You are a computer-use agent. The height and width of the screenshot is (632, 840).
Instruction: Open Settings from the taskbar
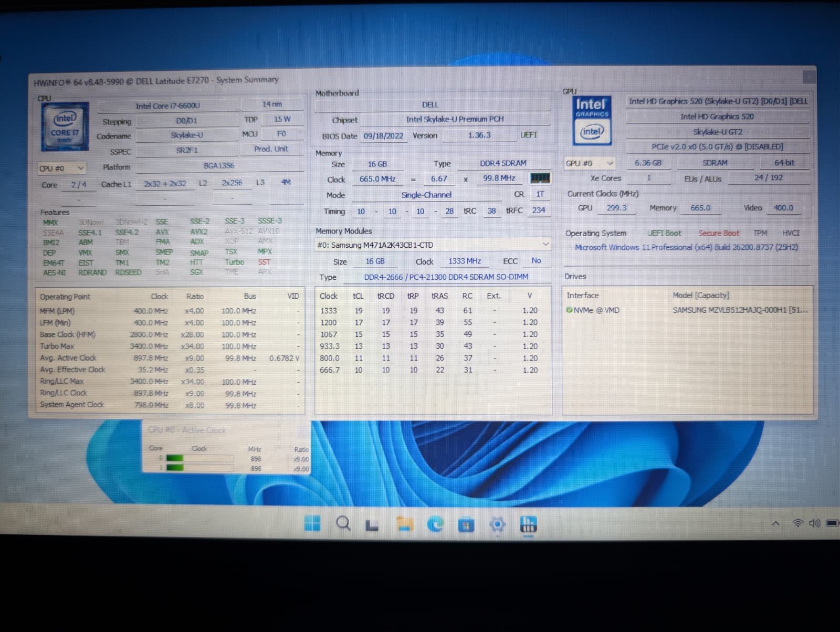tap(497, 524)
